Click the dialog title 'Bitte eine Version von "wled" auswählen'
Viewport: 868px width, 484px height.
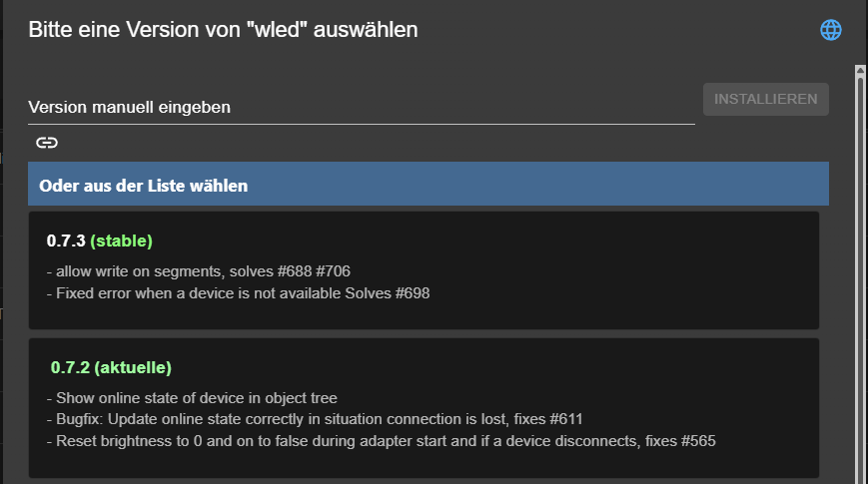(x=223, y=30)
